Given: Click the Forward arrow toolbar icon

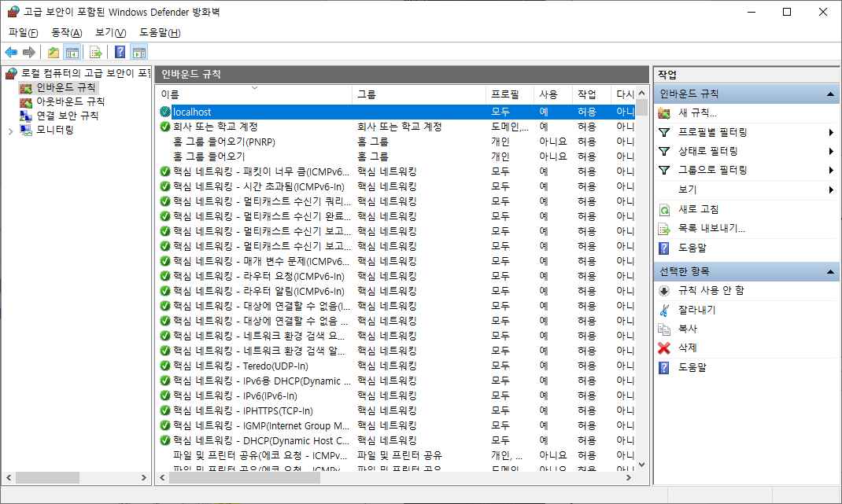Looking at the screenshot, I should coord(29,52).
